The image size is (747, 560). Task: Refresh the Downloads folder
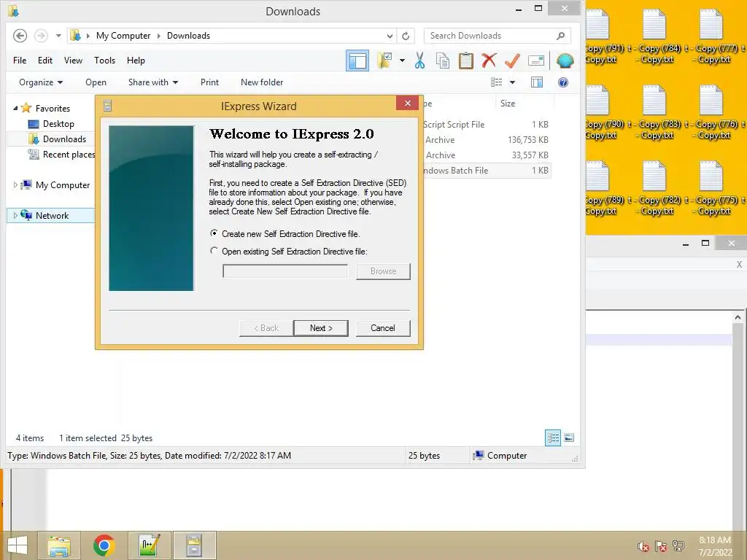click(x=406, y=36)
